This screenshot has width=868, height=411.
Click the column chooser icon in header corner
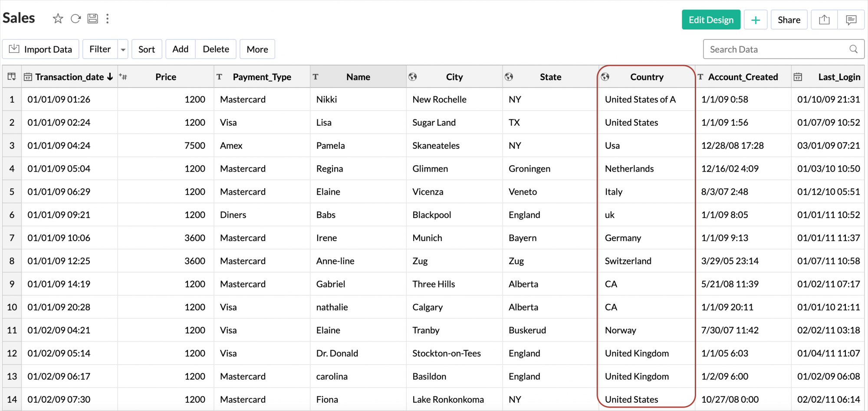click(x=12, y=77)
